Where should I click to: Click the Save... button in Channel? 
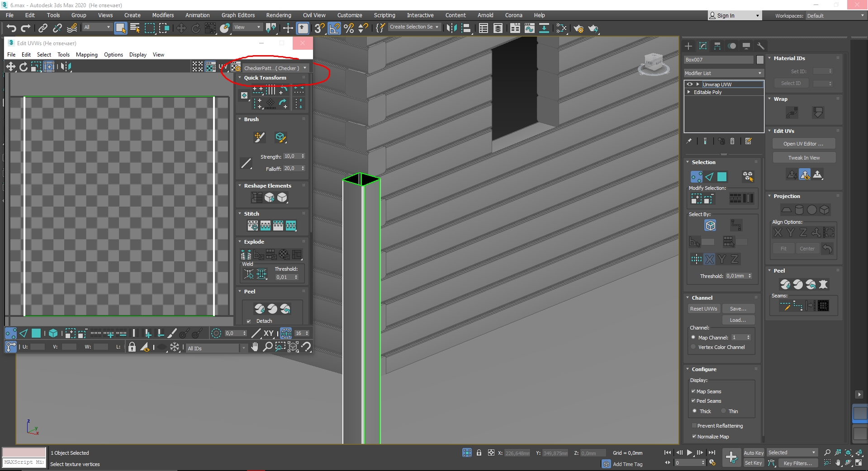pyautogui.click(x=738, y=309)
